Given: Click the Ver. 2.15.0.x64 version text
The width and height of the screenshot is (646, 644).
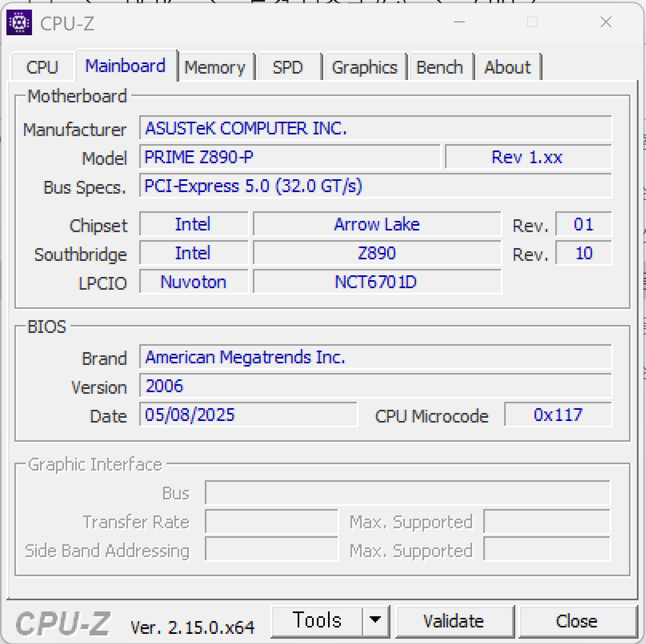Looking at the screenshot, I should click(x=193, y=627).
